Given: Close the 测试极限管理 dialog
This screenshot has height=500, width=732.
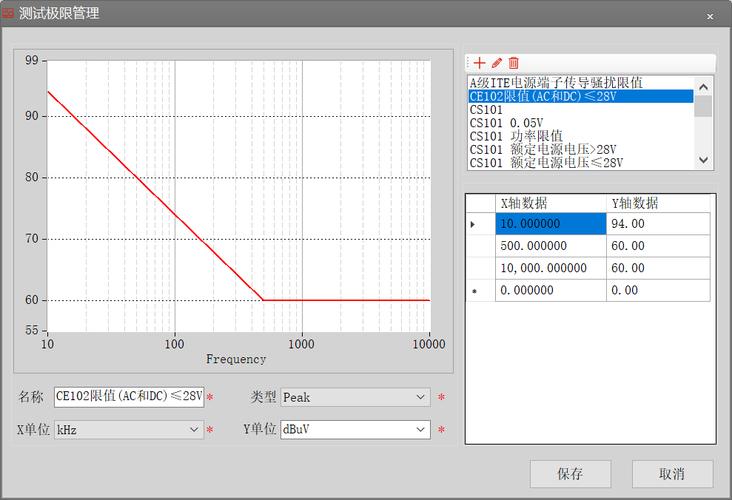Looking at the screenshot, I should (710, 16).
